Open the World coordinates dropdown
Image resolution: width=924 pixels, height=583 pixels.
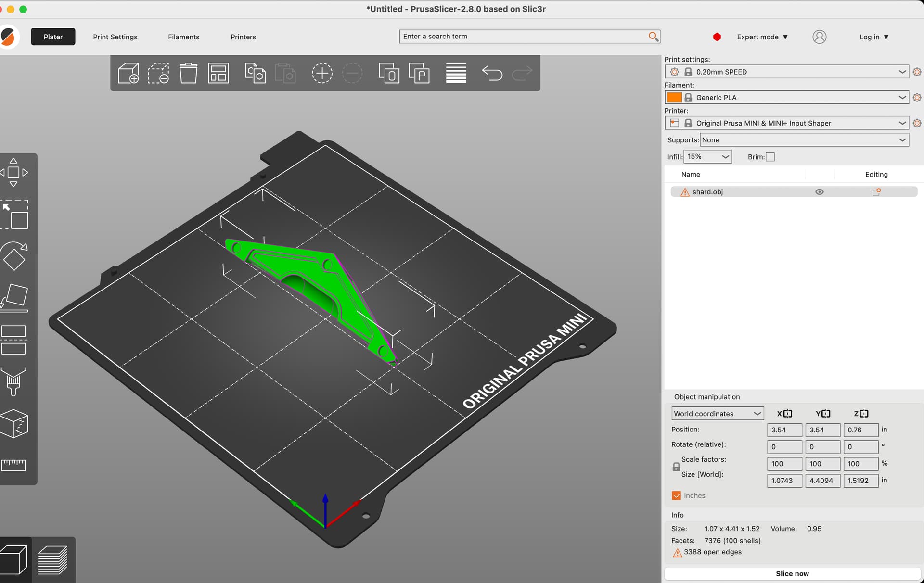click(x=717, y=414)
